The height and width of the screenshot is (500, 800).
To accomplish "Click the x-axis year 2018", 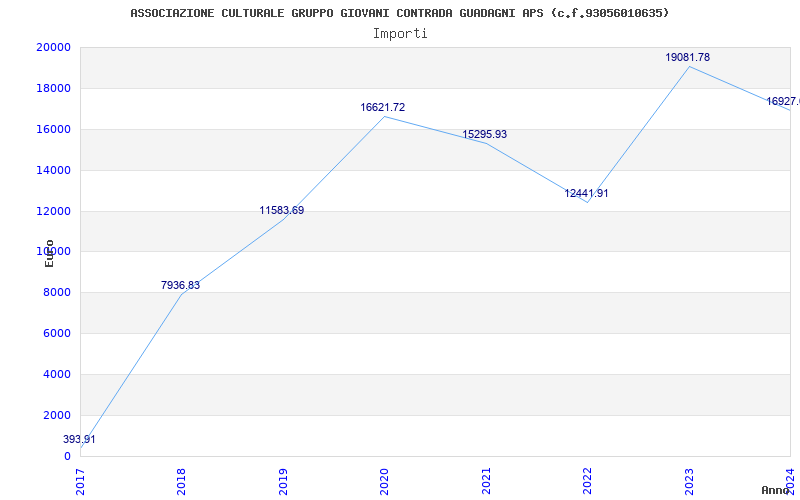I will 181,482.
